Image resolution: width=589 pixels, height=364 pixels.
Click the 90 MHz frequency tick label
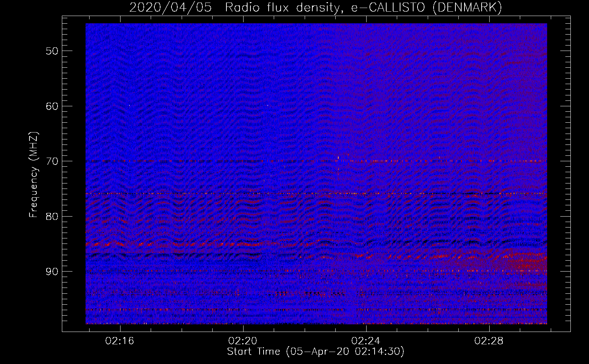52,272
